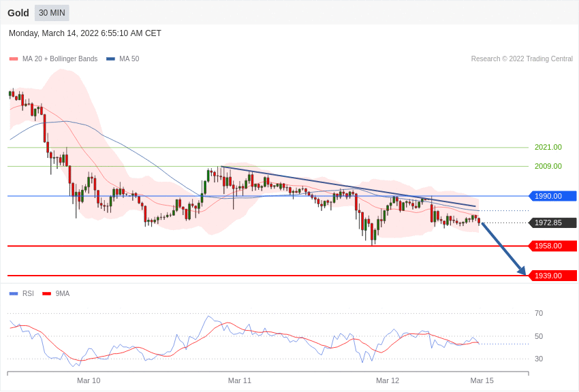Image resolution: width=579 pixels, height=392 pixels.
Task: Click the red 1958.00 support price tag
Action: coord(553,246)
